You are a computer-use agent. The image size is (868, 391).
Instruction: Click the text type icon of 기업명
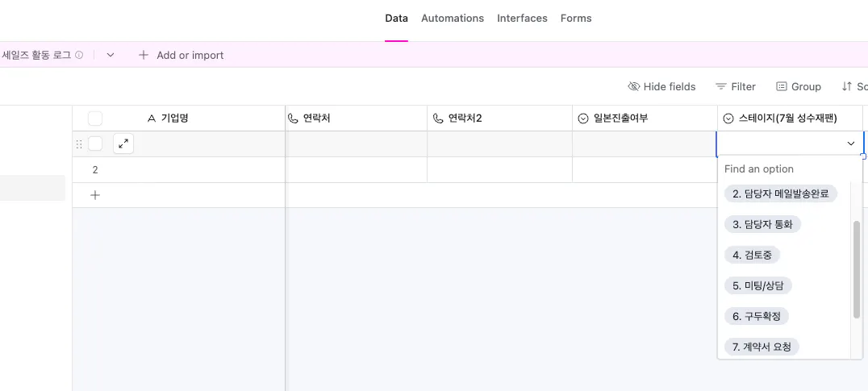152,119
